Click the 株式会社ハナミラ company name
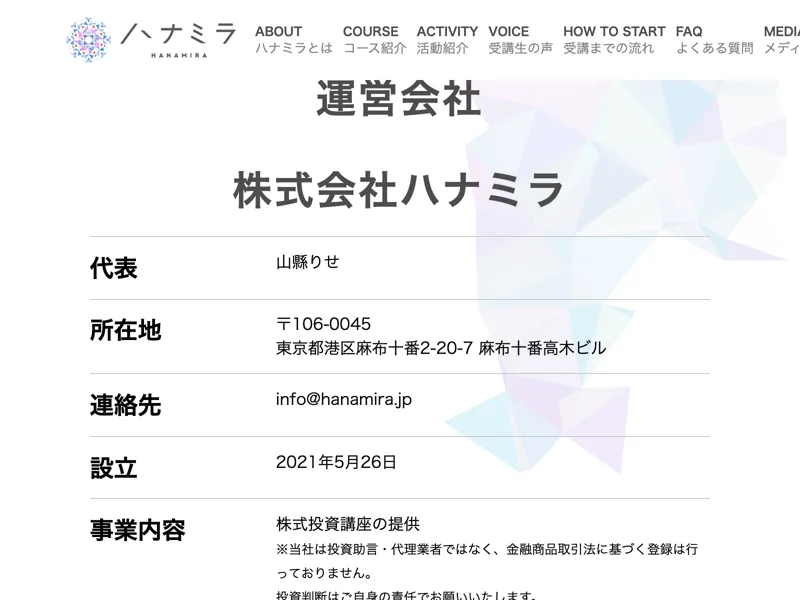 click(x=398, y=190)
